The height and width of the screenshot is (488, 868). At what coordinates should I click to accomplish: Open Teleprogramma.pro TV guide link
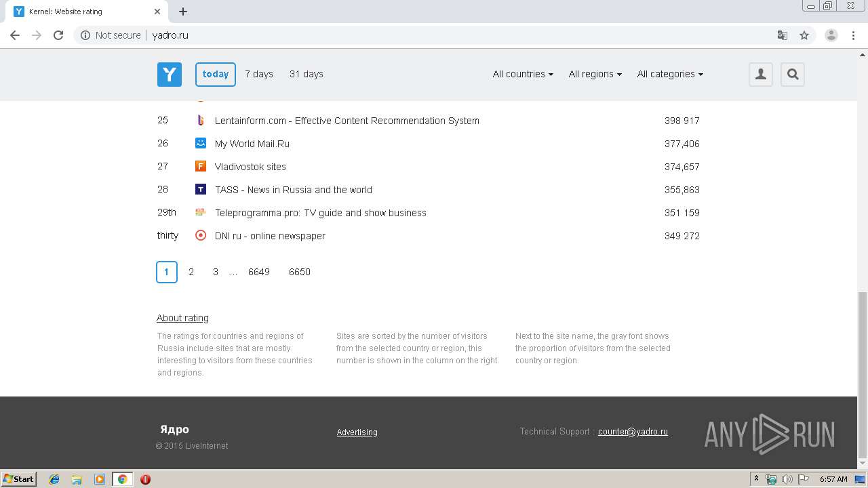321,213
